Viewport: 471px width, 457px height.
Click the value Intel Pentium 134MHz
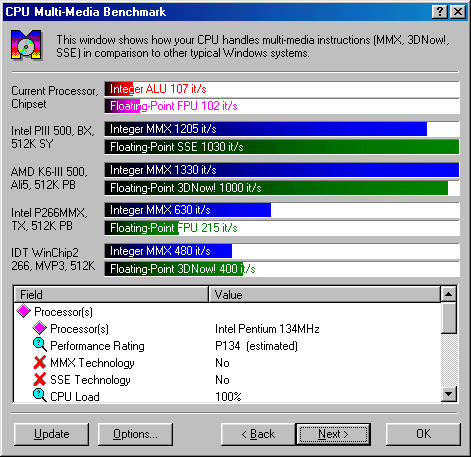click(267, 329)
